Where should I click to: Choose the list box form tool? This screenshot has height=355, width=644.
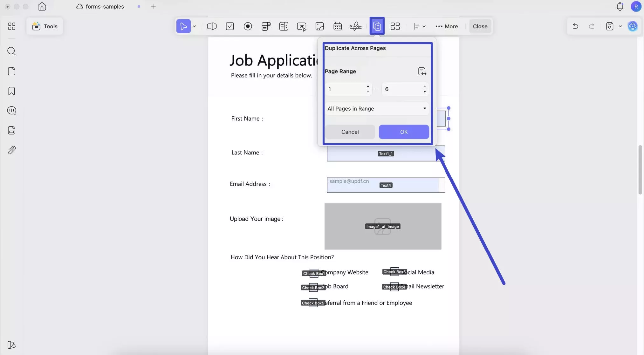pos(284,26)
